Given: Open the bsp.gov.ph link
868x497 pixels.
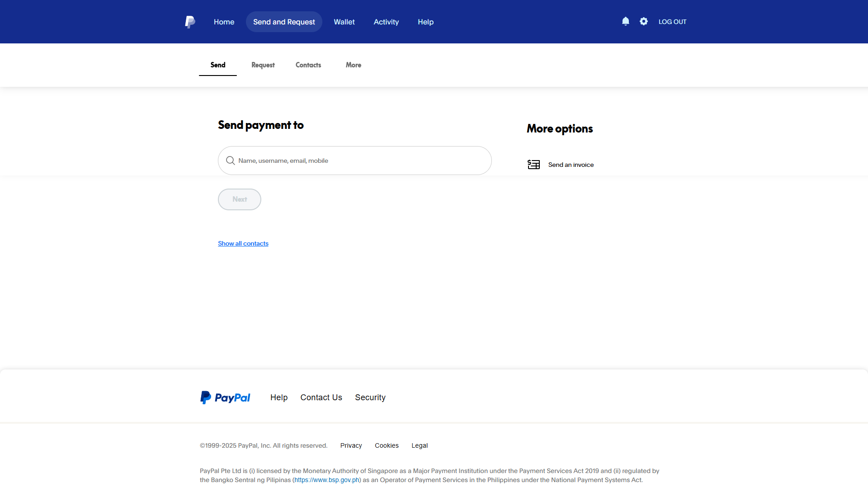Looking at the screenshot, I should point(326,480).
